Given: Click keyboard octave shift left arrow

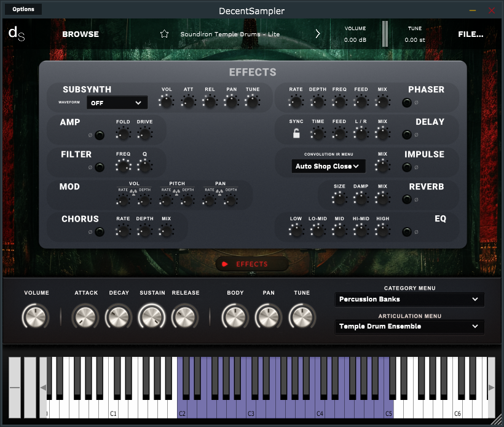Looking at the screenshot, I should pyautogui.click(x=43, y=388).
